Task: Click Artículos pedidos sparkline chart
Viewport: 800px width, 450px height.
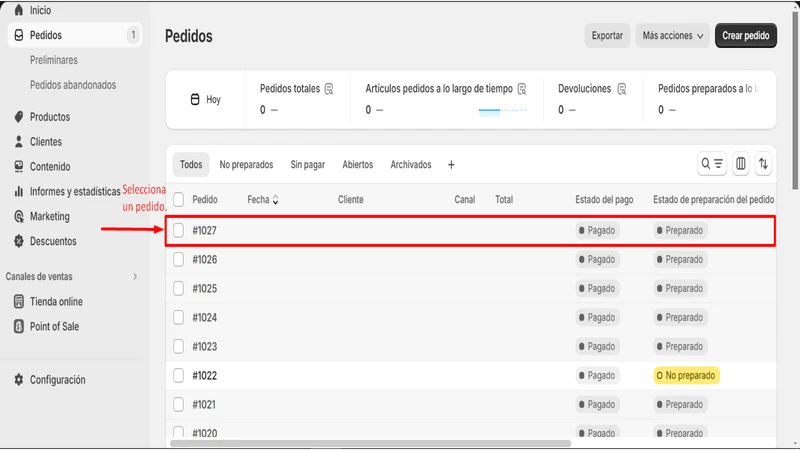Action: click(x=502, y=110)
